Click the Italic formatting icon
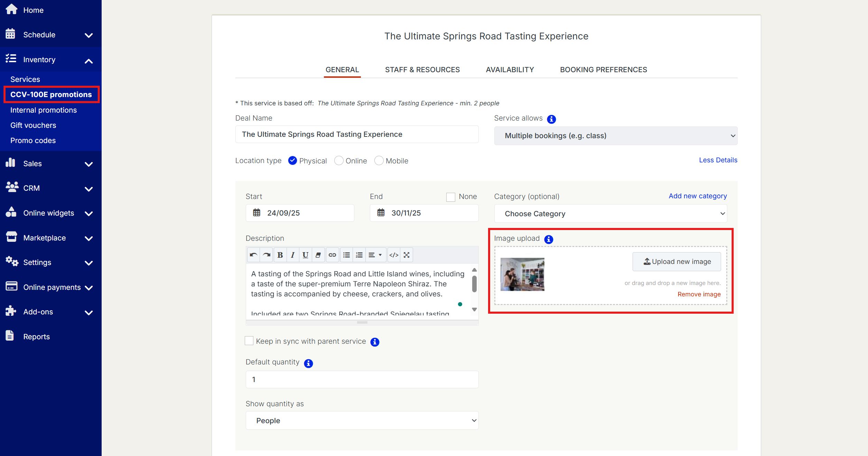The image size is (868, 456). tap(293, 255)
